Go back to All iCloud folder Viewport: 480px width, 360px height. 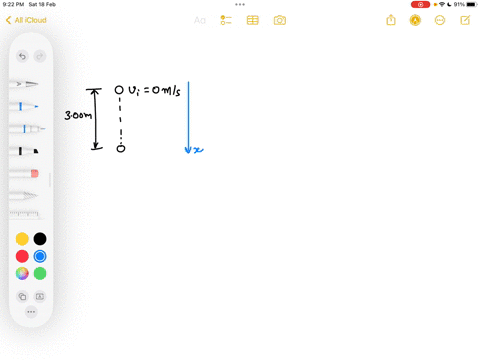(x=26, y=20)
